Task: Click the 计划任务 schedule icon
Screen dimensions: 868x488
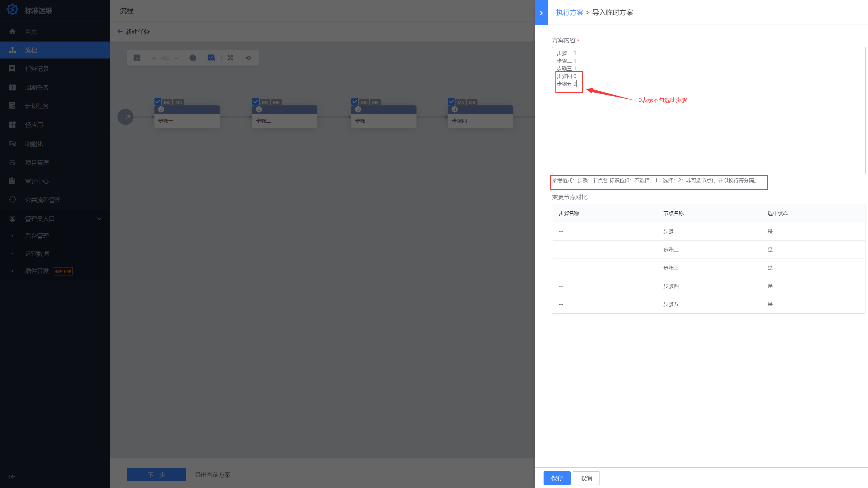Action: point(12,106)
